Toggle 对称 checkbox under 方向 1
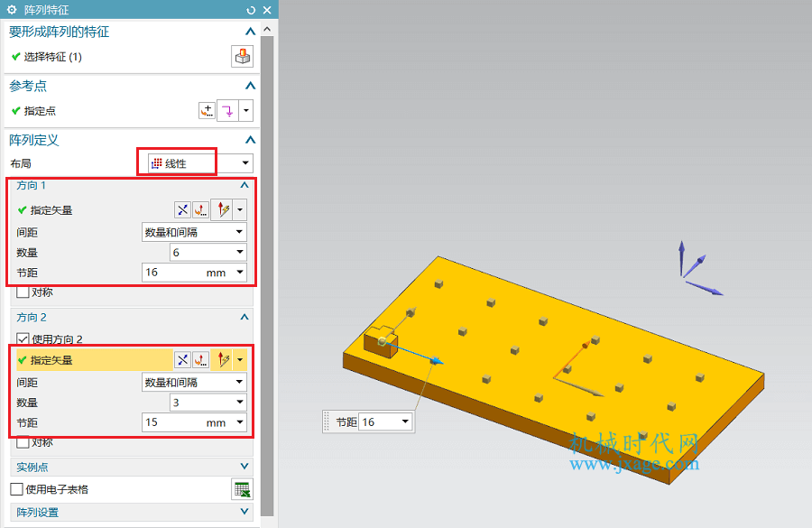 (23, 292)
